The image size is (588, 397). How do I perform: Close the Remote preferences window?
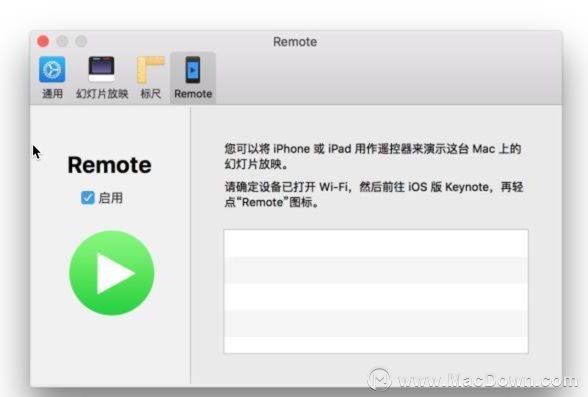(43, 41)
